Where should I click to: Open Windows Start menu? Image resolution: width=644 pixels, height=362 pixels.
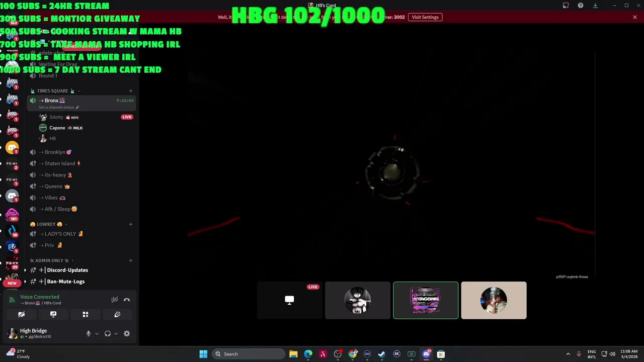tap(203, 354)
